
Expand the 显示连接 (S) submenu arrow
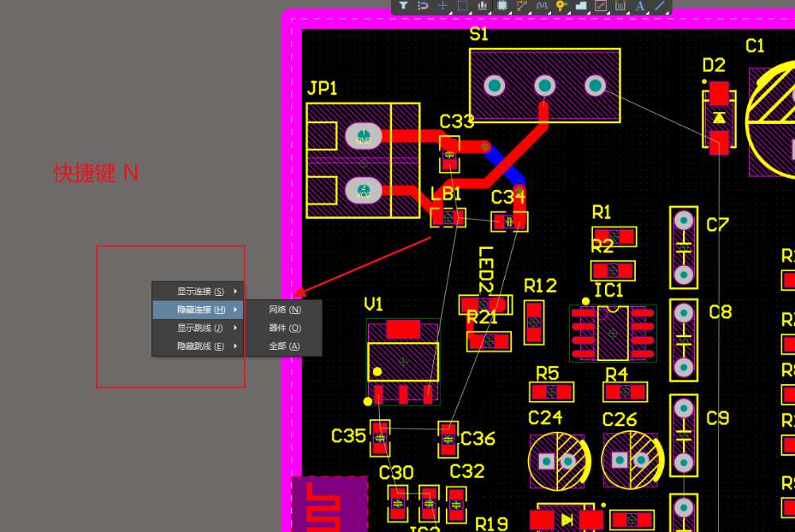point(235,291)
